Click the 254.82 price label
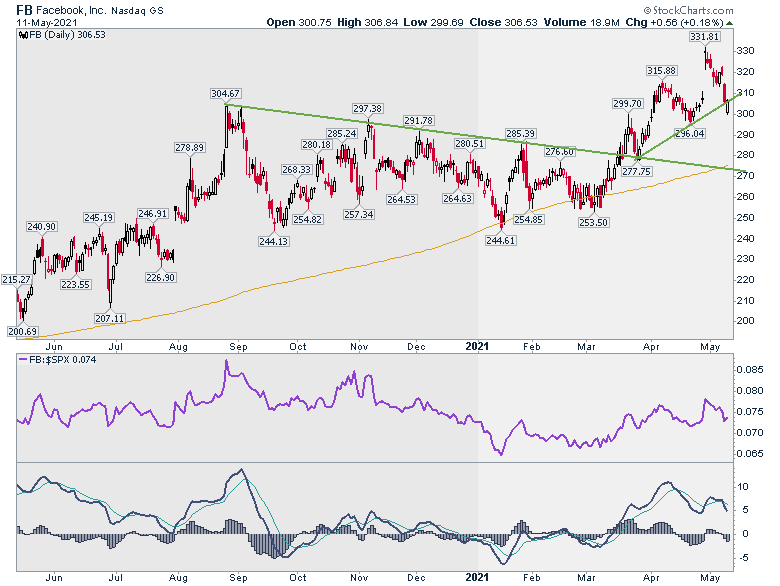The height and width of the screenshot is (586, 780). [x=307, y=219]
